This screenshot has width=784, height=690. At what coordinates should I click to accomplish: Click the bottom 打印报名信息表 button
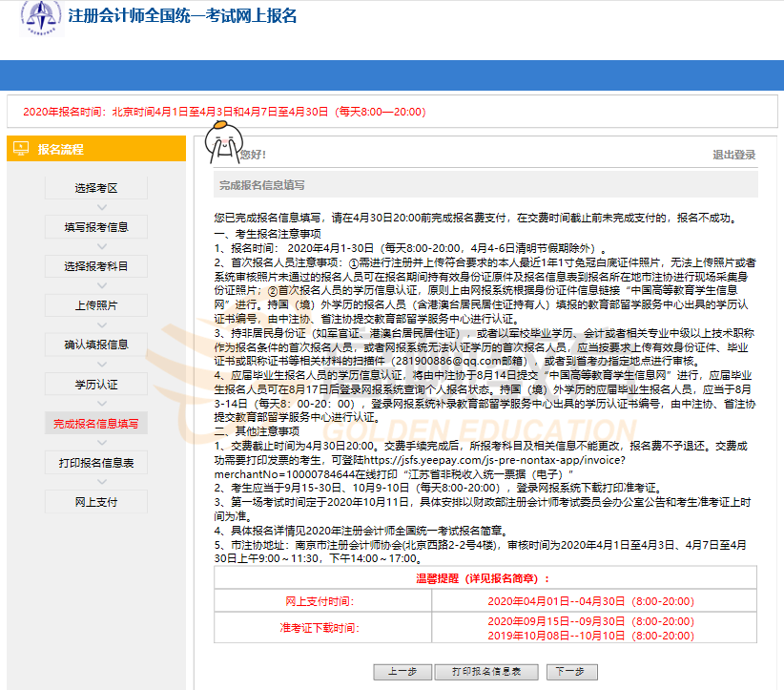click(x=486, y=671)
